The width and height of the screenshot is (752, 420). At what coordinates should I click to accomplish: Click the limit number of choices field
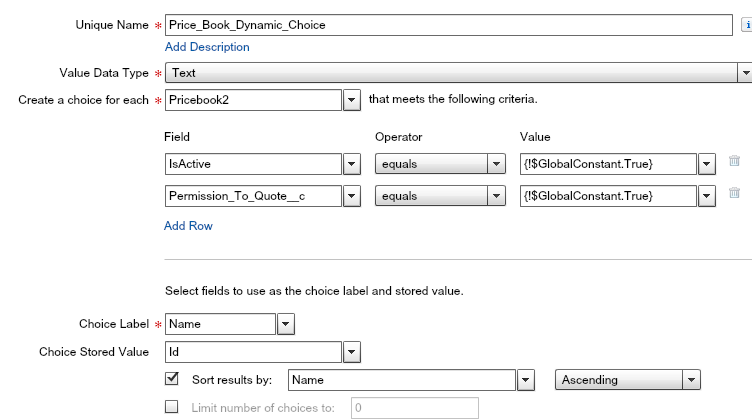(414, 408)
